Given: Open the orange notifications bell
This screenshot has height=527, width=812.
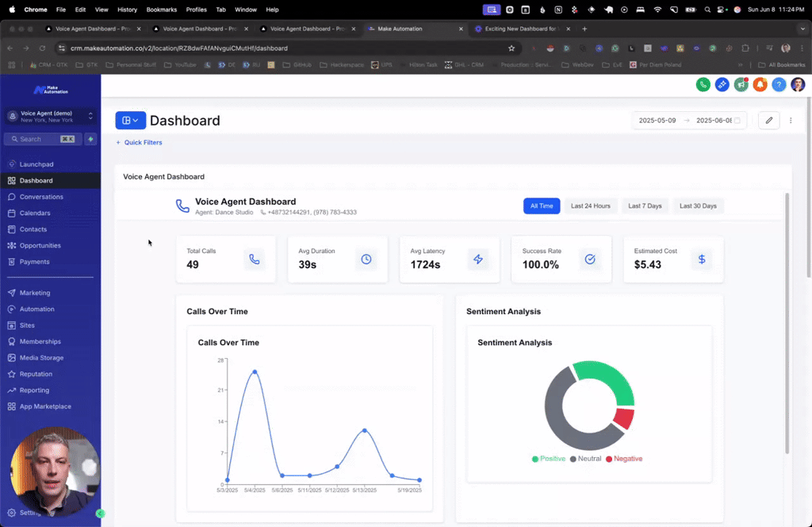Looking at the screenshot, I should tap(760, 83).
